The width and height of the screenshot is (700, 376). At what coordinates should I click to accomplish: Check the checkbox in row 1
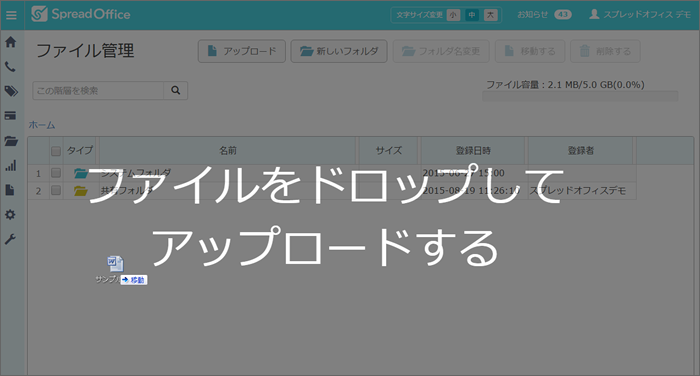tap(56, 173)
